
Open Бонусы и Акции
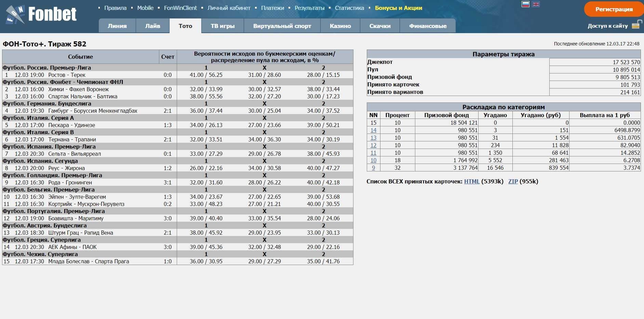399,8
